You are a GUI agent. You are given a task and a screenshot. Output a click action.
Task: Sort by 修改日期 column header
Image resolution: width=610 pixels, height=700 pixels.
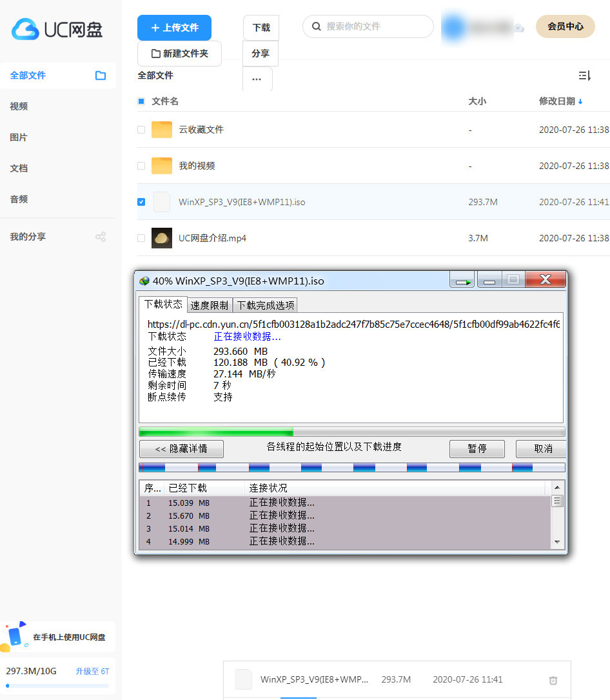tap(557, 101)
